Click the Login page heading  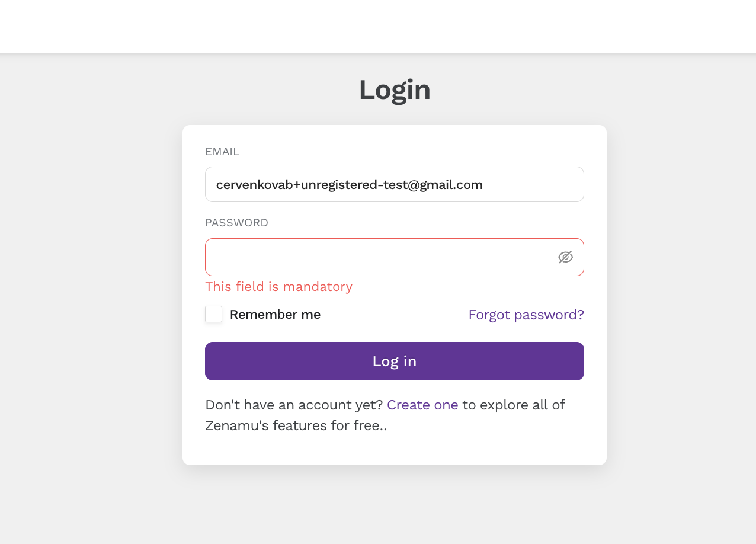[x=395, y=89]
